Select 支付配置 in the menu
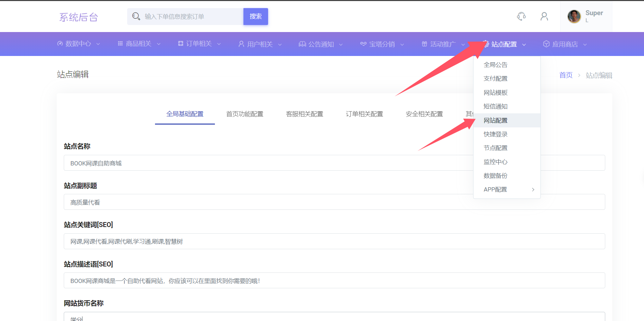 [495, 78]
